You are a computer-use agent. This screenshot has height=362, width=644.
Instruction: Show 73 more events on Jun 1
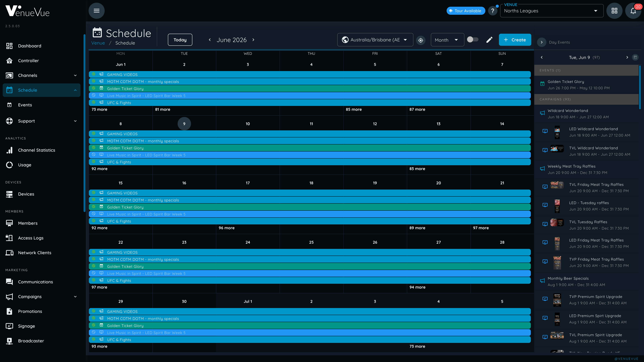coord(99,109)
